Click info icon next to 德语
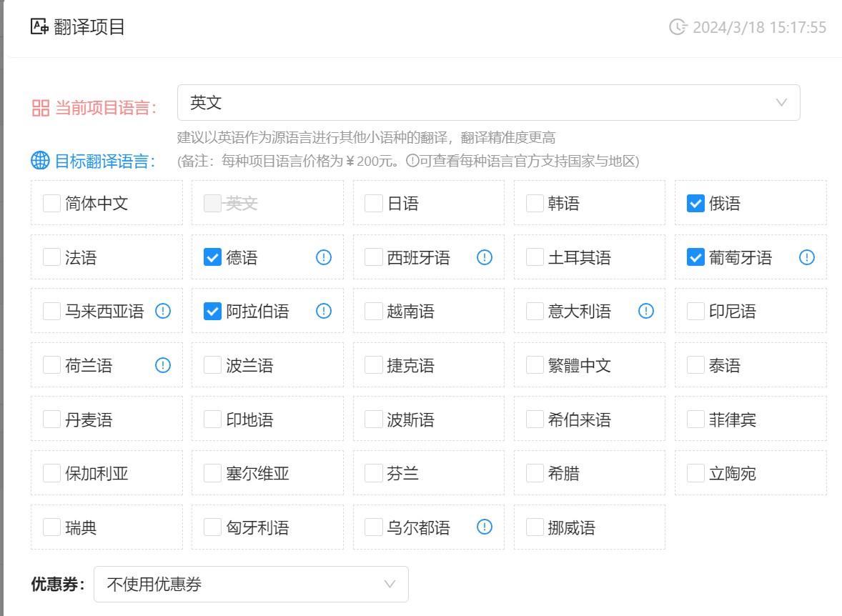The width and height of the screenshot is (842, 616). click(324, 257)
